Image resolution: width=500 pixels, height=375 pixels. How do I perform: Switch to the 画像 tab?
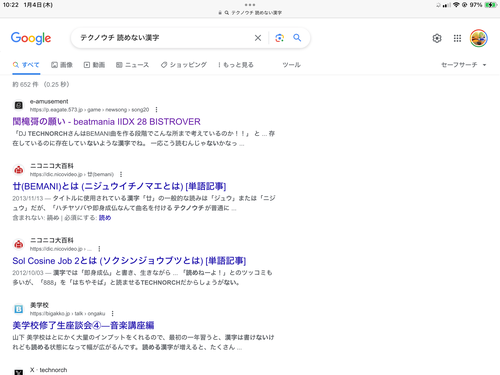tap(62, 65)
